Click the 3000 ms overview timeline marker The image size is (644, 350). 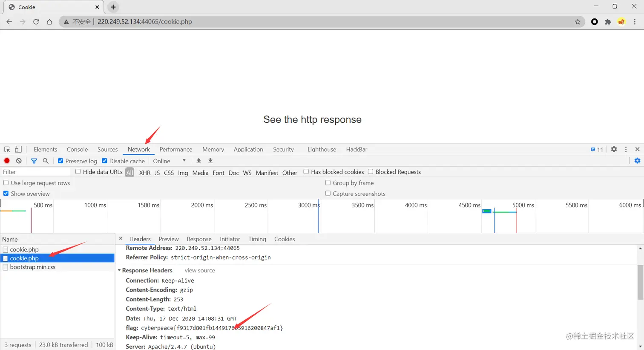point(309,205)
